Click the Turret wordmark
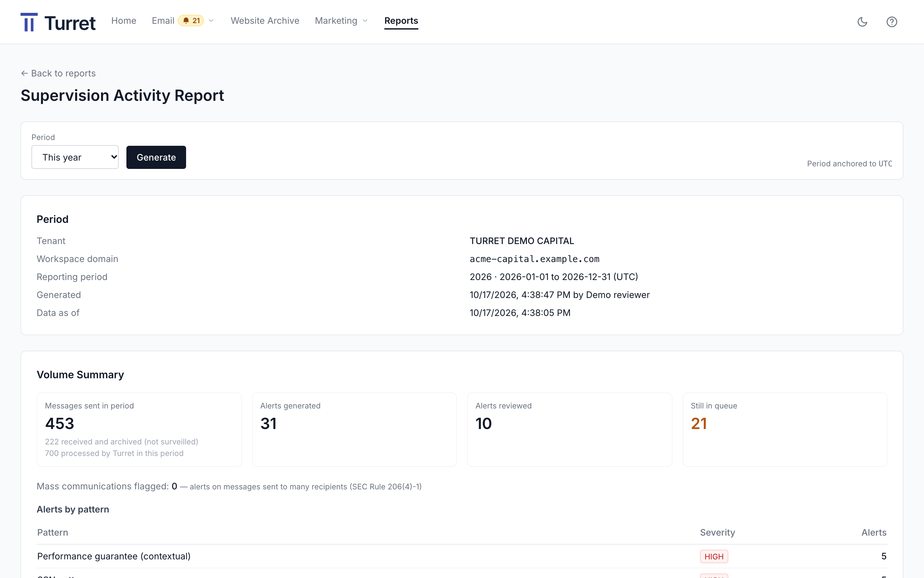Image resolution: width=924 pixels, height=578 pixels. click(70, 23)
